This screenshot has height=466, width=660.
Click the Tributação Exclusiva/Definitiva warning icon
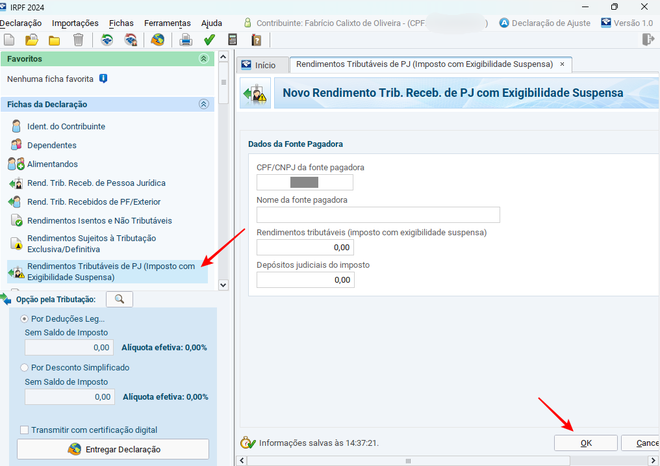(x=16, y=243)
